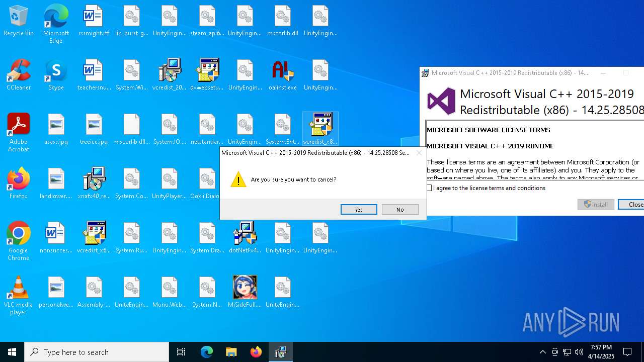644x362 pixels.
Task: Switch to the installer taskbar button
Action: pos(280,352)
